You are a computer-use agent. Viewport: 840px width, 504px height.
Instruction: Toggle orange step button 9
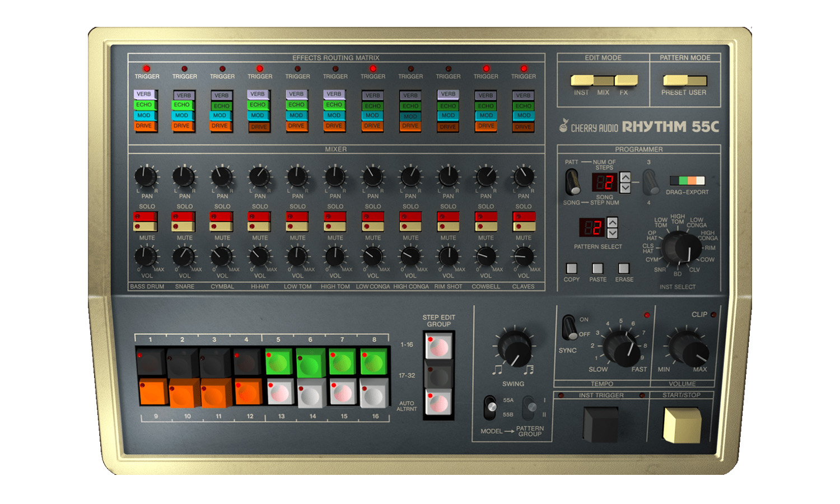point(153,392)
